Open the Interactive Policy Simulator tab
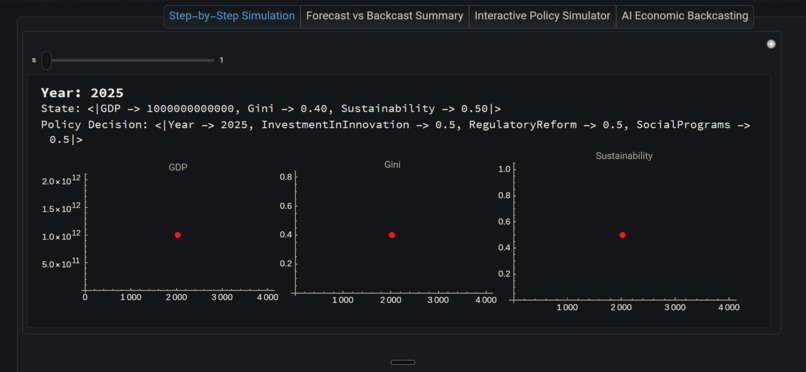Image resolution: width=806 pixels, height=372 pixels. 542,16
